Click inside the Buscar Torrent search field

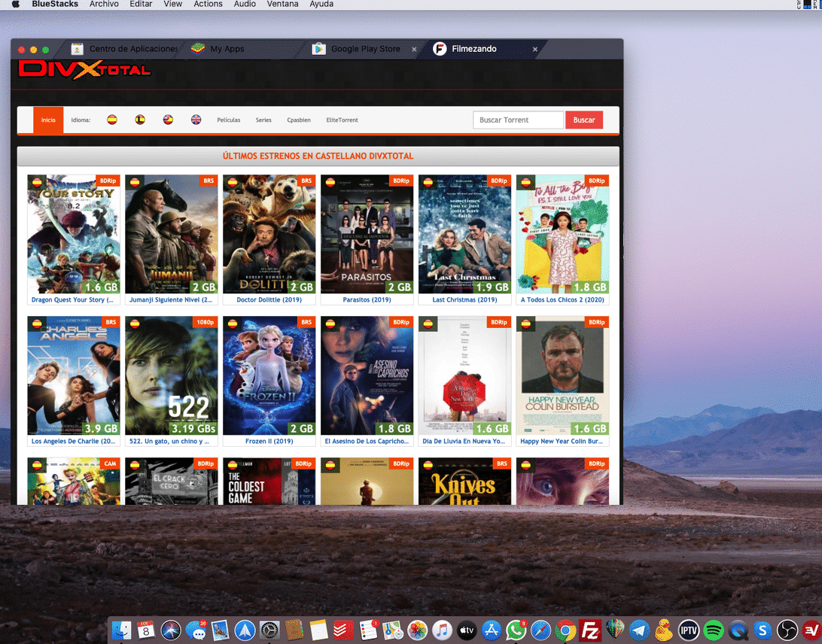point(518,120)
